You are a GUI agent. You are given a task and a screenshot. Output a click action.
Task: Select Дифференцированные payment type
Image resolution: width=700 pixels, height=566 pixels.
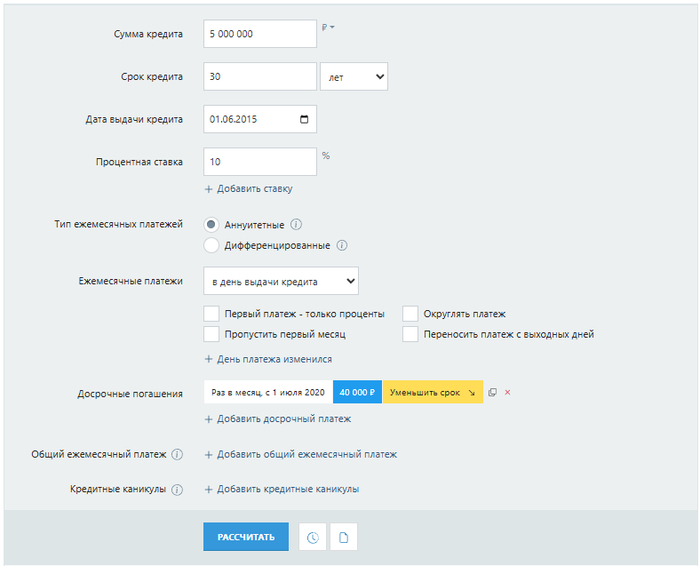211,245
